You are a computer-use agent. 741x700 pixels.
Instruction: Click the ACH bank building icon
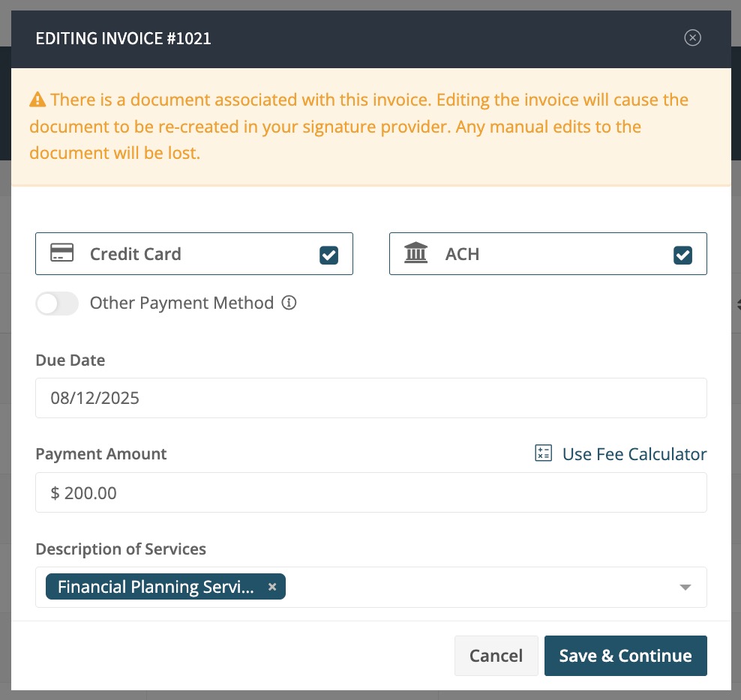coord(415,253)
